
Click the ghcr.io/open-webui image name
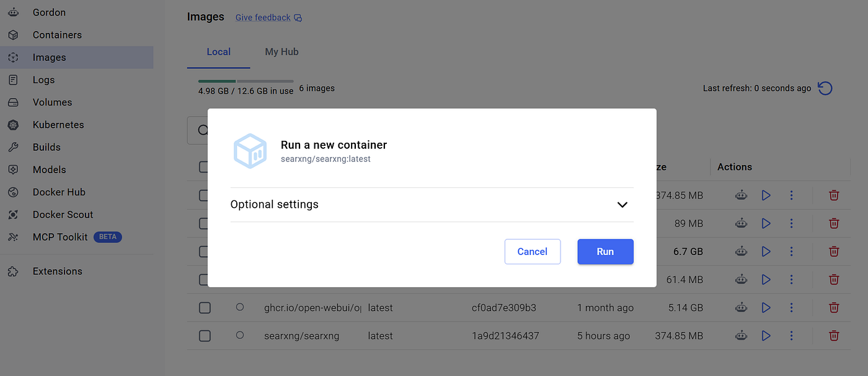coord(312,308)
